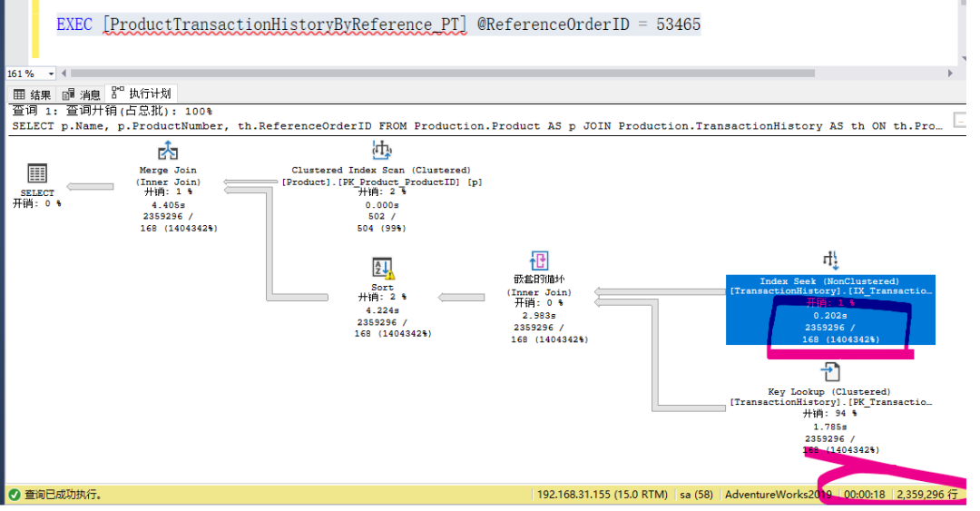980x511 pixels.
Task: Click the query executed successfully status message
Action: 64,495
